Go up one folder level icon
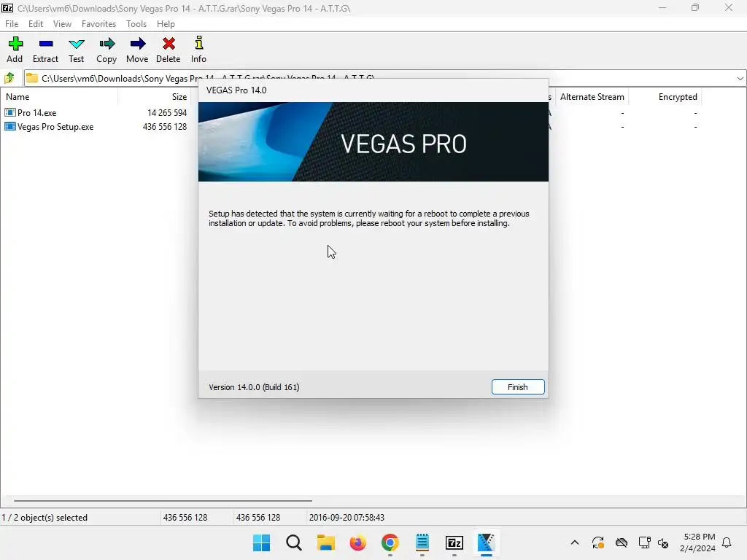 point(9,77)
